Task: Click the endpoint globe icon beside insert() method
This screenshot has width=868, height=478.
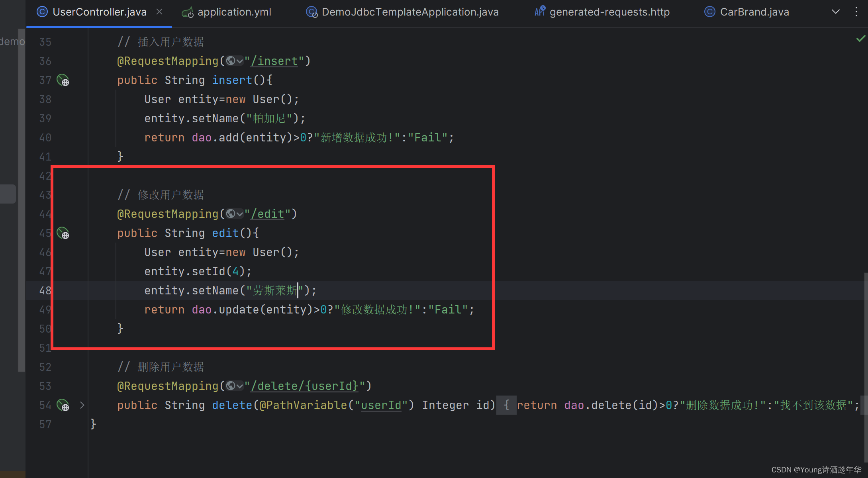Action: tap(63, 80)
